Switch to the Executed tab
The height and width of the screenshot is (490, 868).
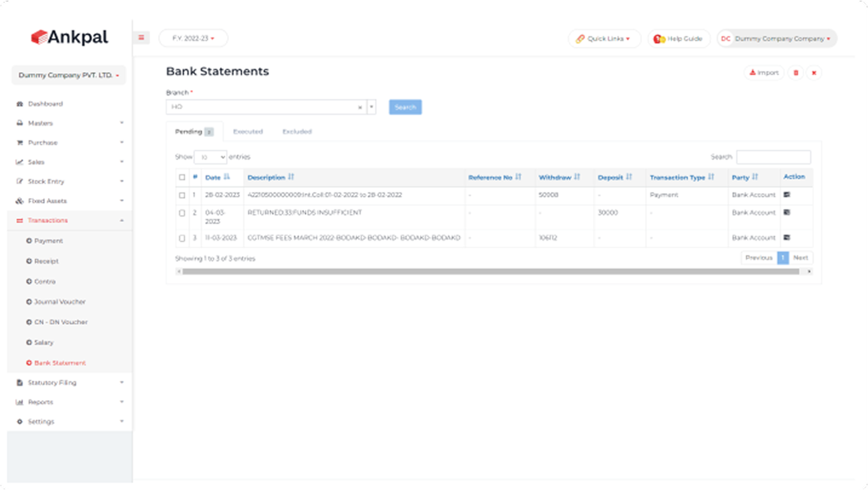247,132
